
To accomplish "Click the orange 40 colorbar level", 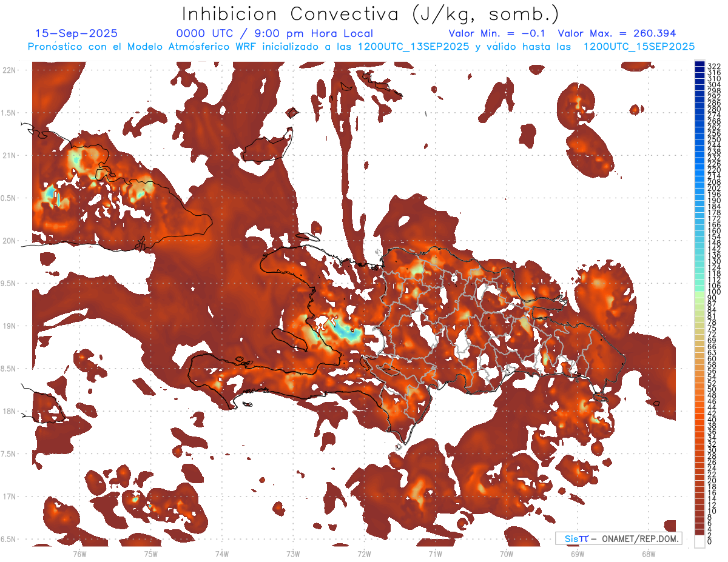I will pyautogui.click(x=699, y=419).
